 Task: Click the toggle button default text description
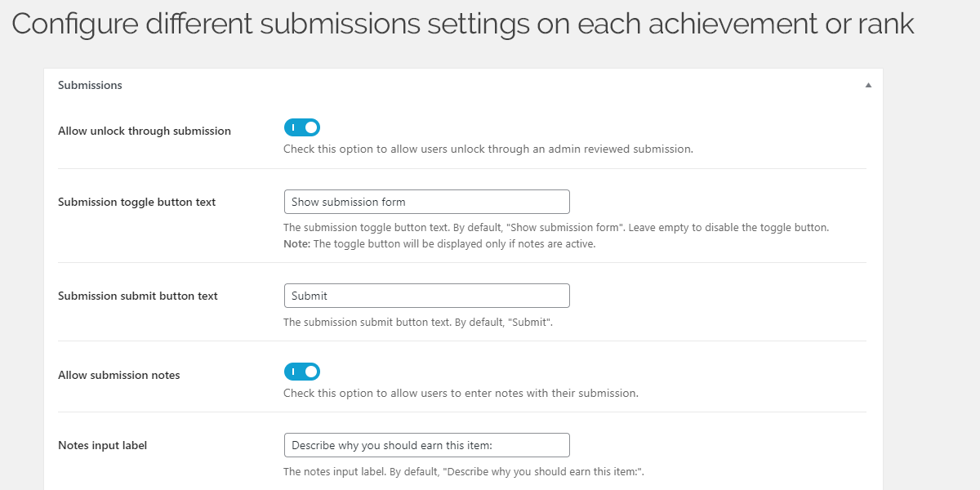point(556,228)
